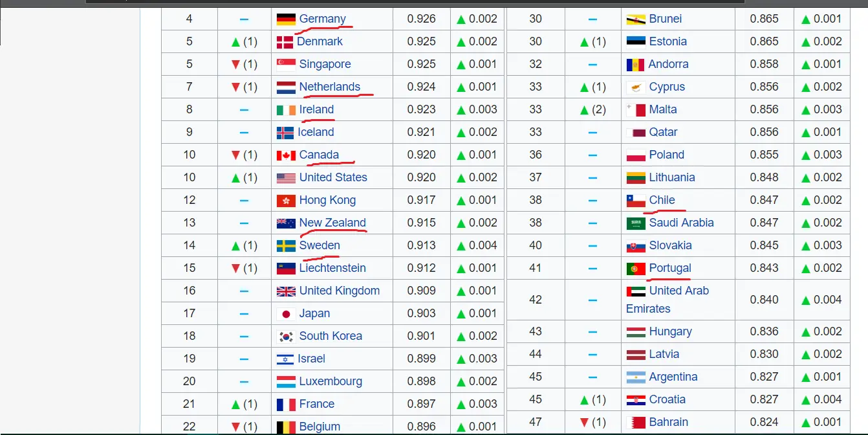Viewport: 868px width, 435px height.
Task: Click the United Arab Emirates flag icon
Action: (x=636, y=291)
